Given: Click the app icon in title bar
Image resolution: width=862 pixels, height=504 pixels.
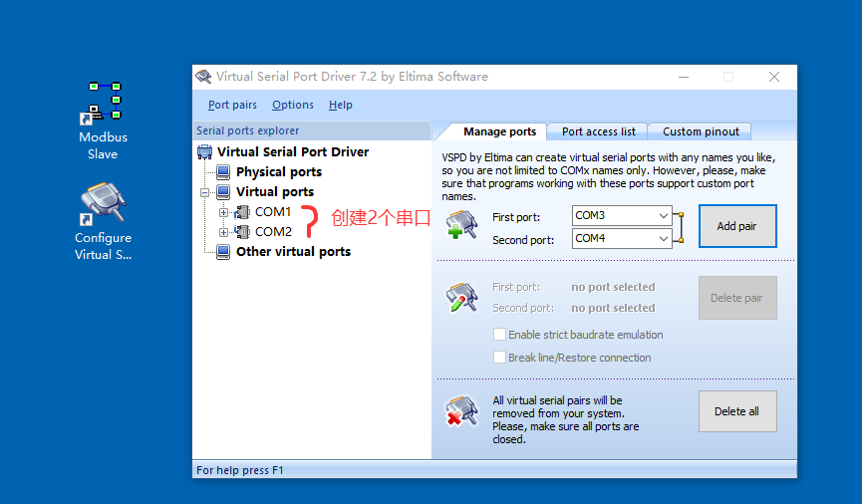Looking at the screenshot, I should (x=203, y=77).
